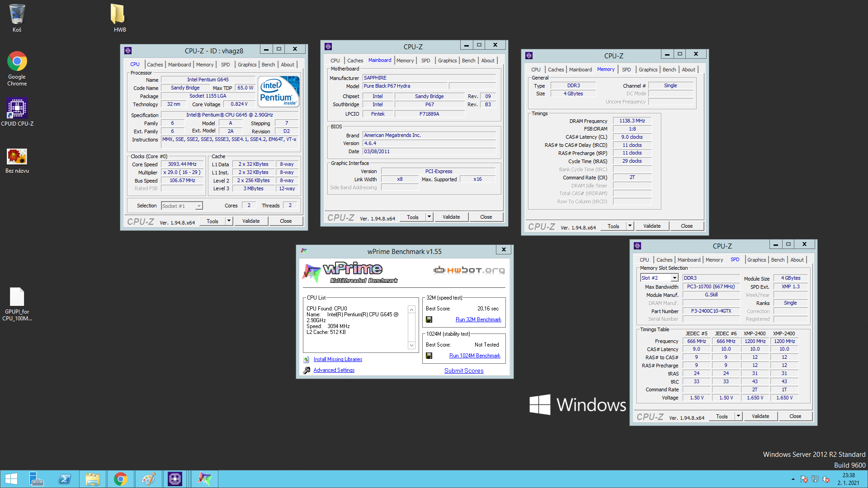868x488 pixels.
Task: Click the save icon for 32M score
Action: pos(429,319)
